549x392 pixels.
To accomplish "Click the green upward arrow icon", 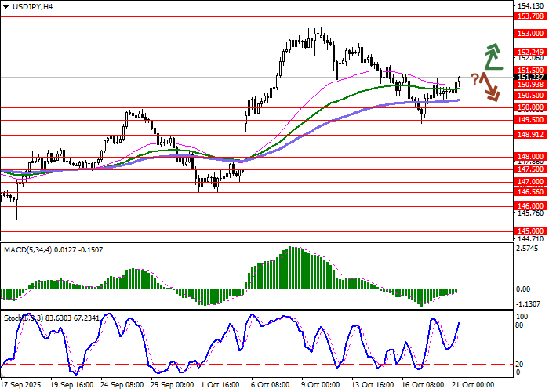I will pyautogui.click(x=492, y=55).
